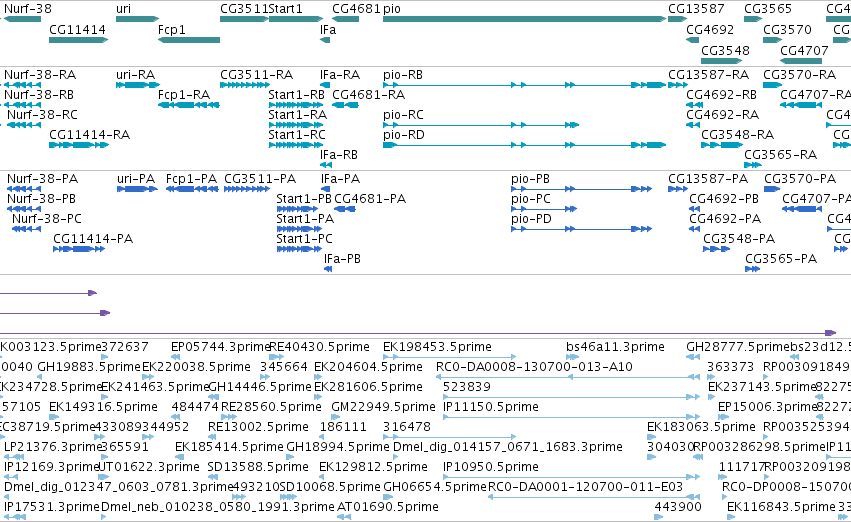
Task: Click the Nurf-38-RC transcript
Action: [24, 125]
